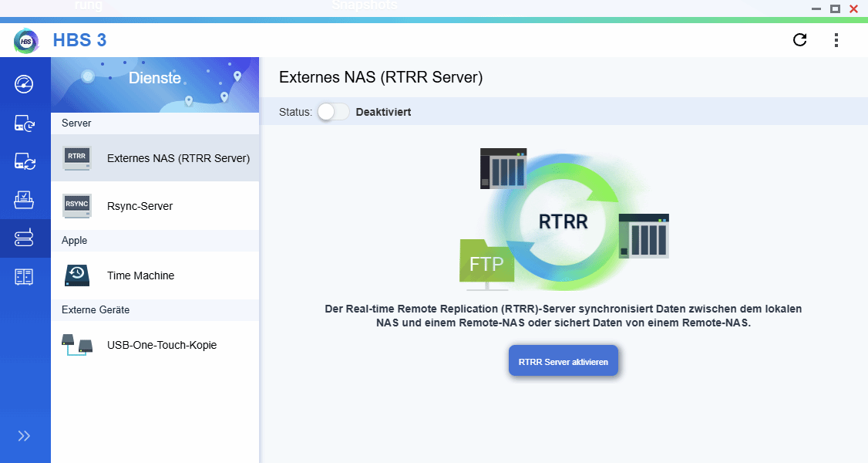This screenshot has height=463, width=868.
Task: Select the Services sidebar icon
Action: 25,238
